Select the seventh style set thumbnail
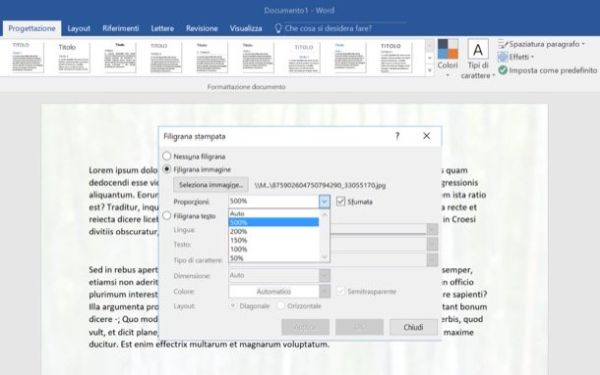Image resolution: width=600 pixels, height=375 pixels. (304, 57)
